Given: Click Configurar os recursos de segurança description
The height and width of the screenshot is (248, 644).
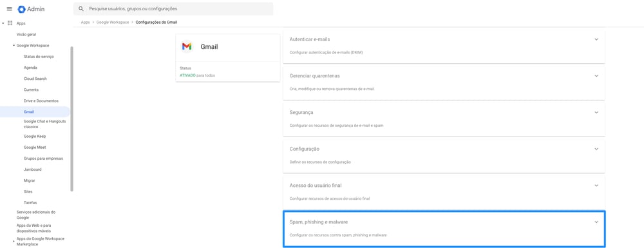Looking at the screenshot, I should point(336,125).
